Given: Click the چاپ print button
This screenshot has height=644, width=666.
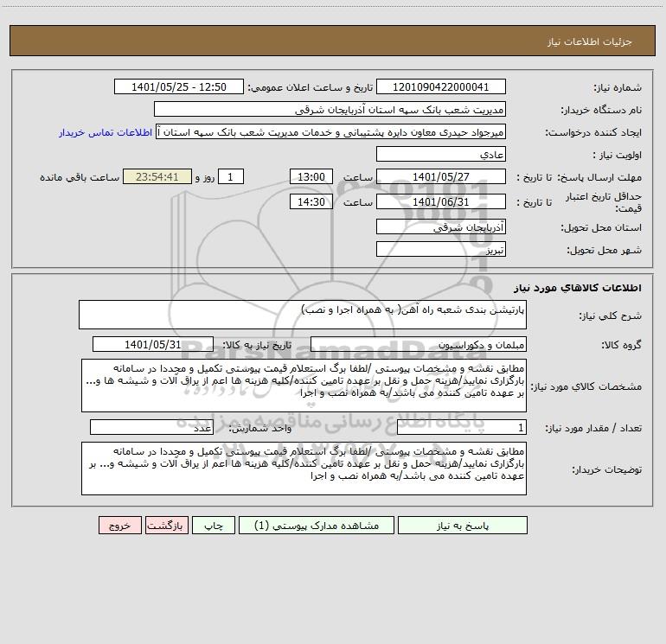Looking at the screenshot, I should click(x=214, y=526).
